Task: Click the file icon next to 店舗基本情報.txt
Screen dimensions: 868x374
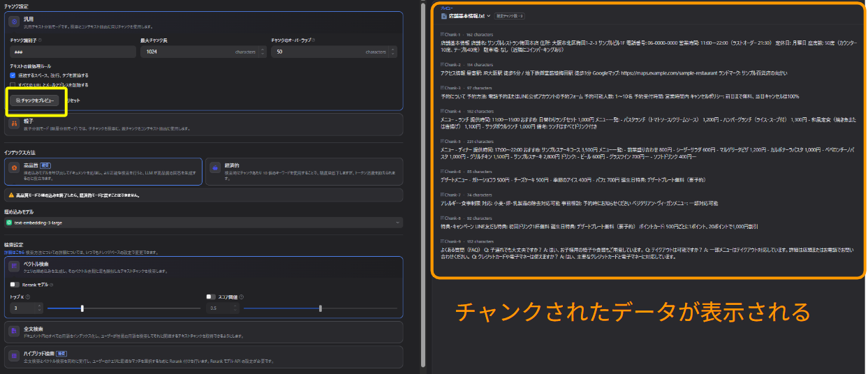Action: coord(444,15)
